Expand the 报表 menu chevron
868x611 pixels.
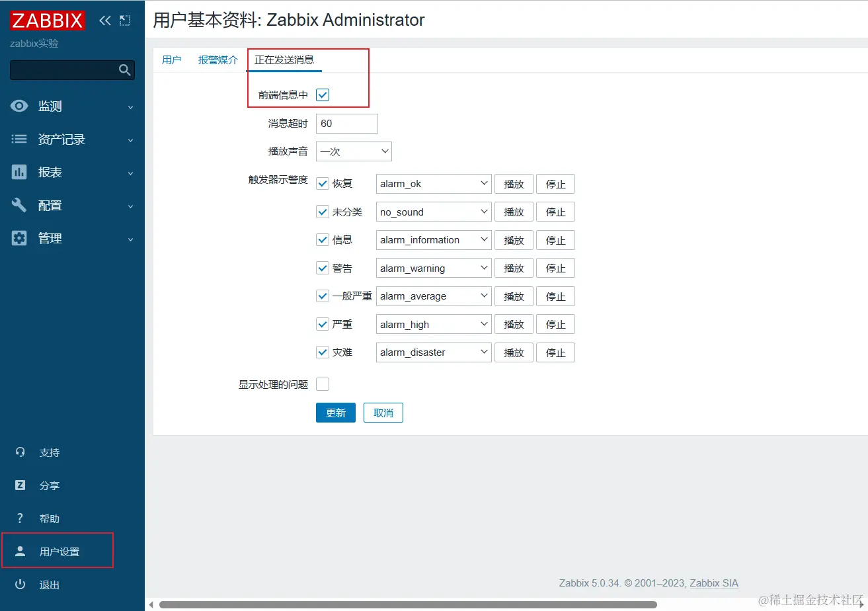tap(130, 173)
